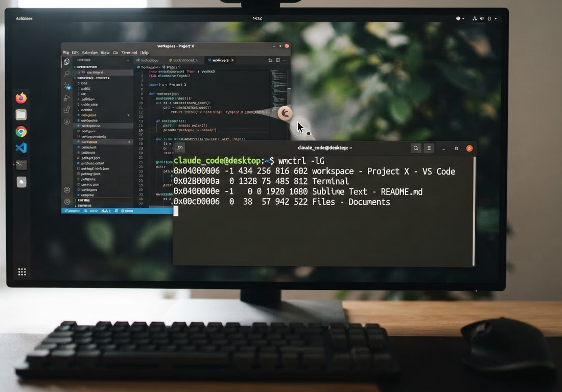Viewport: 562px width, 392px height.
Task: Click the network icon in top bar
Action: [475, 18]
